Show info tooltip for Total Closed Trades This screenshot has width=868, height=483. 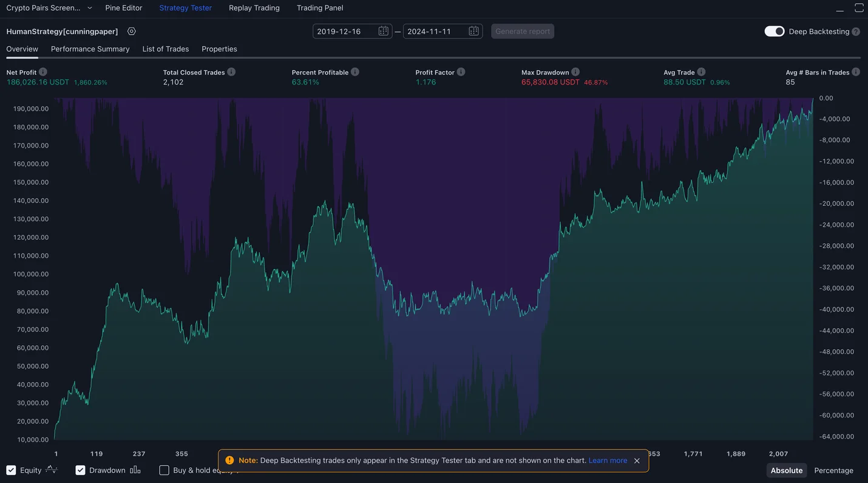[231, 72]
